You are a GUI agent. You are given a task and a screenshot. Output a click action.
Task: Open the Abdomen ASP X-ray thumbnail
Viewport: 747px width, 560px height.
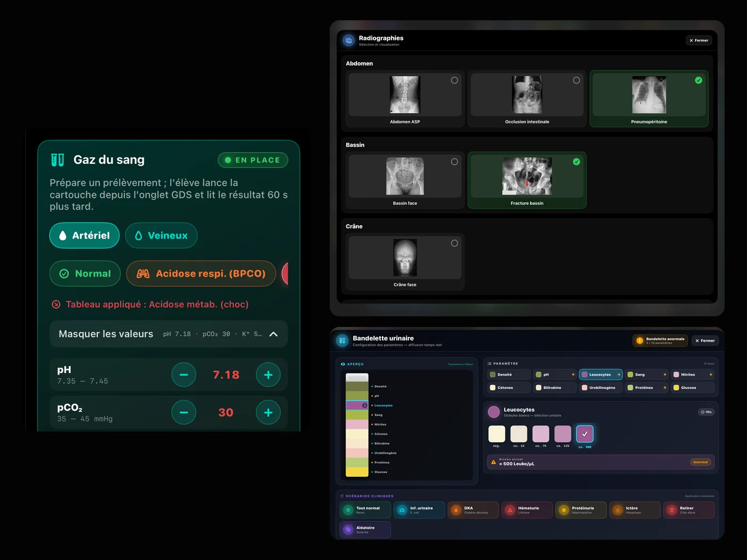[405, 94]
